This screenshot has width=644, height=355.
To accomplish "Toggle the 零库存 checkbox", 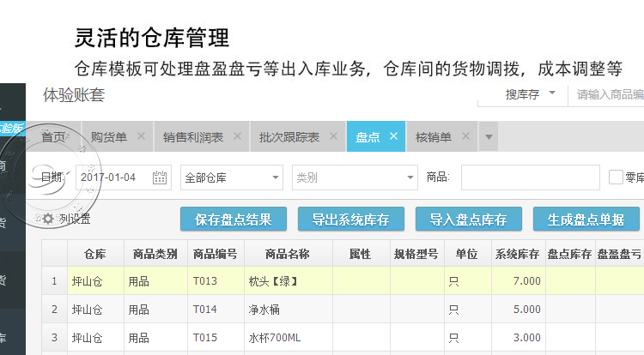I will click(616, 177).
